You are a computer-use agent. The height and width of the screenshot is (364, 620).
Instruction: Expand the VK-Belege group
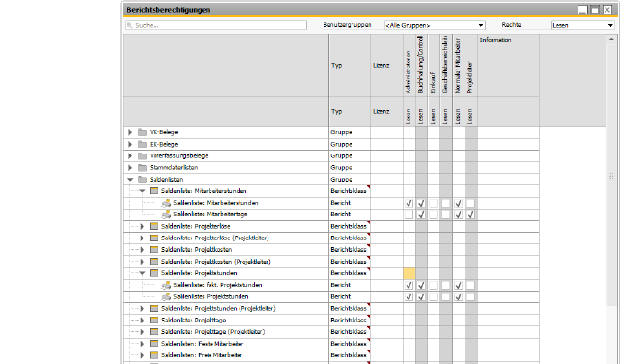[130, 132]
